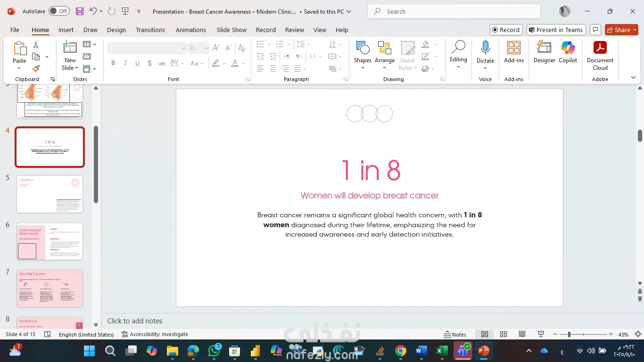The width and height of the screenshot is (644, 362).
Task: Turn on the AutoSave switch
Action: tap(59, 11)
